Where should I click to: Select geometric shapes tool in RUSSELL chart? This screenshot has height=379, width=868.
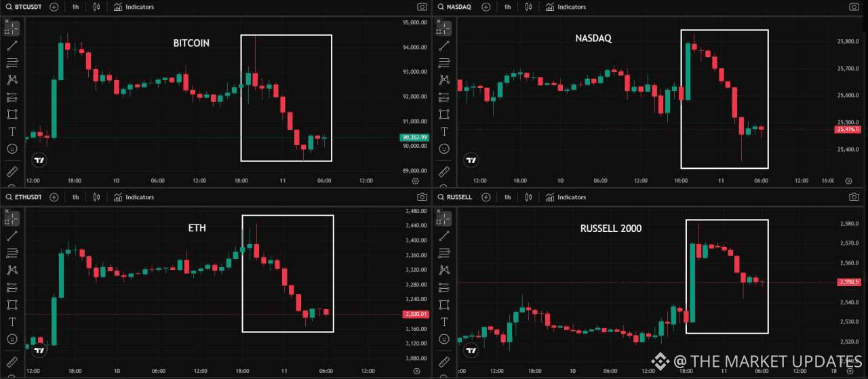444,305
